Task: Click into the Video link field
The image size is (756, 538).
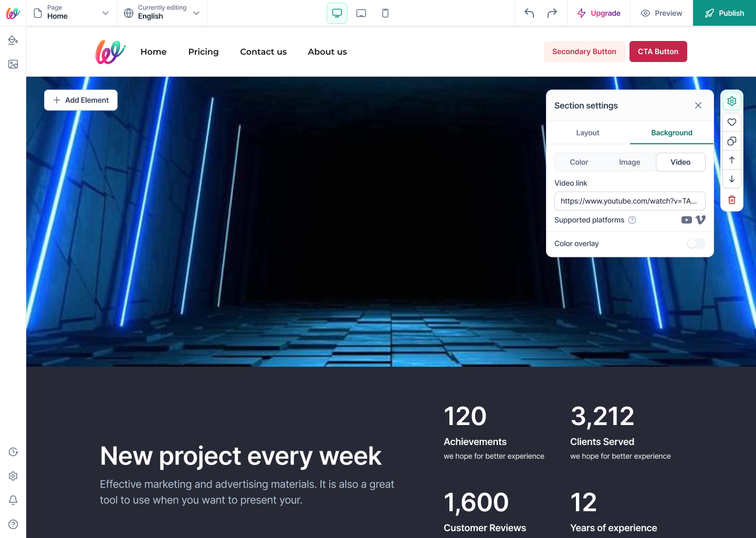Action: 630,201
